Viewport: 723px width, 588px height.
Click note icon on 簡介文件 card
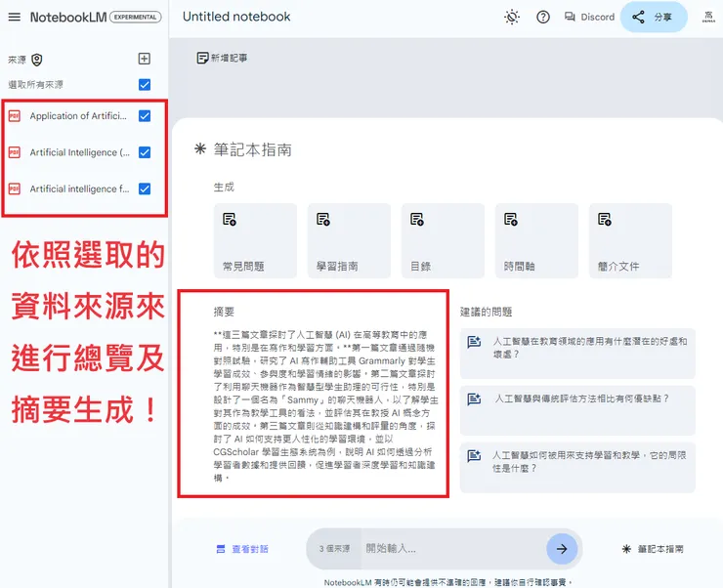pyautogui.click(x=605, y=220)
